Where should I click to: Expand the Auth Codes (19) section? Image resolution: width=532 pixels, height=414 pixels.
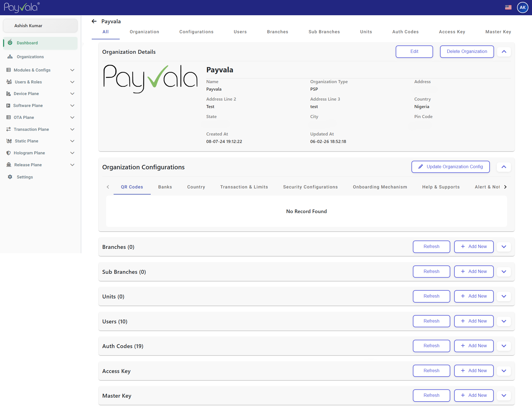[x=504, y=346]
